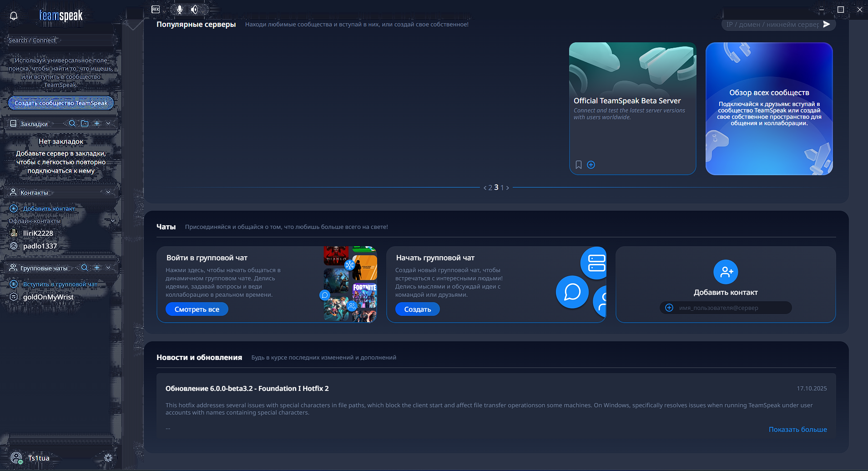868x471 pixels.
Task: Open TeamSpeak settings gear
Action: click(108, 458)
